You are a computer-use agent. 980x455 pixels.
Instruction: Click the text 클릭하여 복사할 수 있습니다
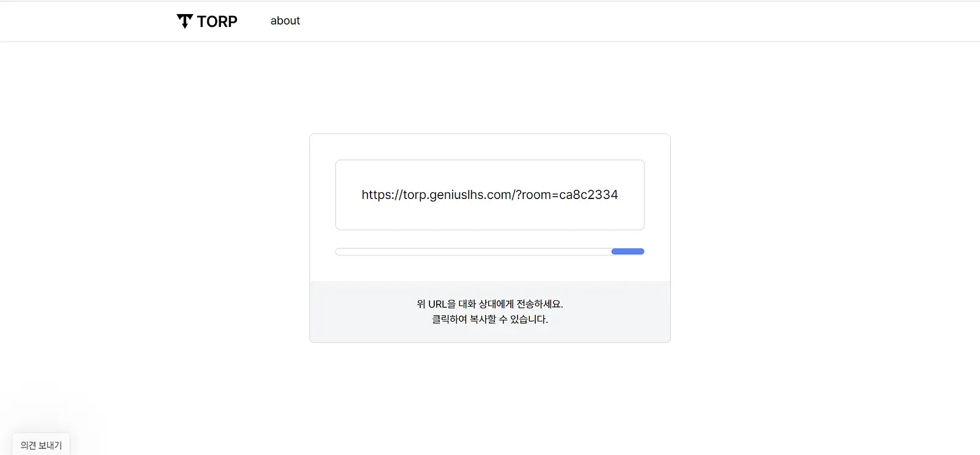(x=490, y=319)
